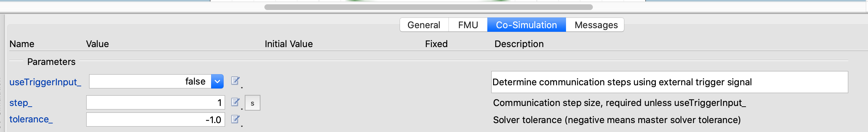
Task: Click the external trigger signal description field
Action: click(669, 82)
